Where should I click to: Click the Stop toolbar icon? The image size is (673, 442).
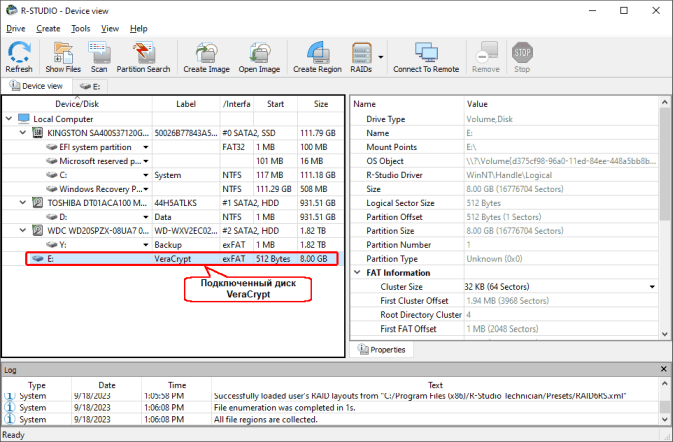(522, 57)
